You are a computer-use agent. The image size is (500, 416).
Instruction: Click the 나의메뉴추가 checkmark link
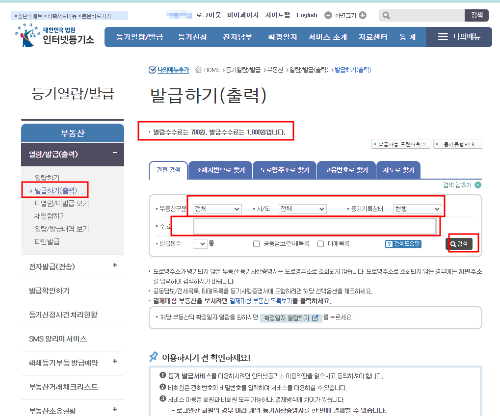pos(169,70)
